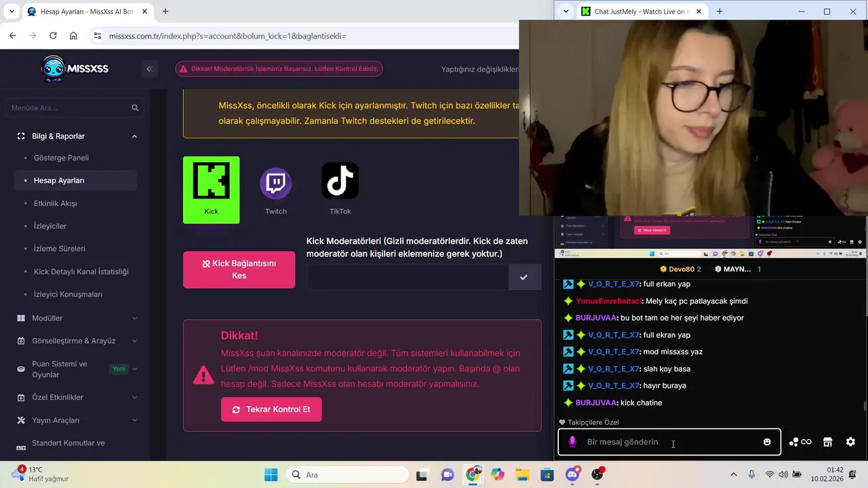Open File Explorer from the taskbar
This screenshot has height=488, width=868.
coord(522,474)
